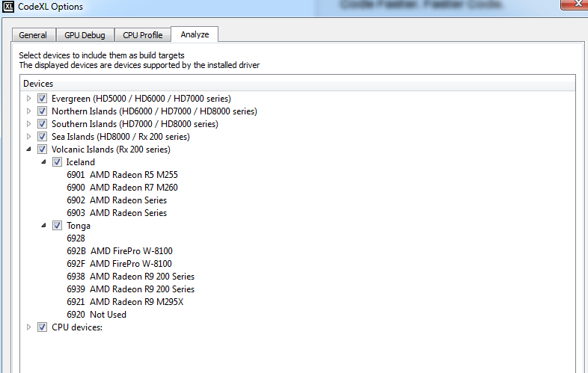
Task: Expand the Evergreen tree node
Action: [x=28, y=99]
